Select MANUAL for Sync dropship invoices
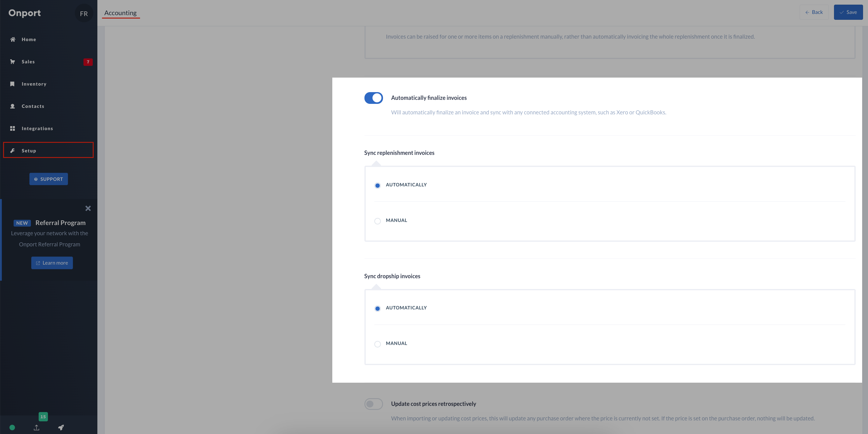The height and width of the screenshot is (434, 868). 377,344
